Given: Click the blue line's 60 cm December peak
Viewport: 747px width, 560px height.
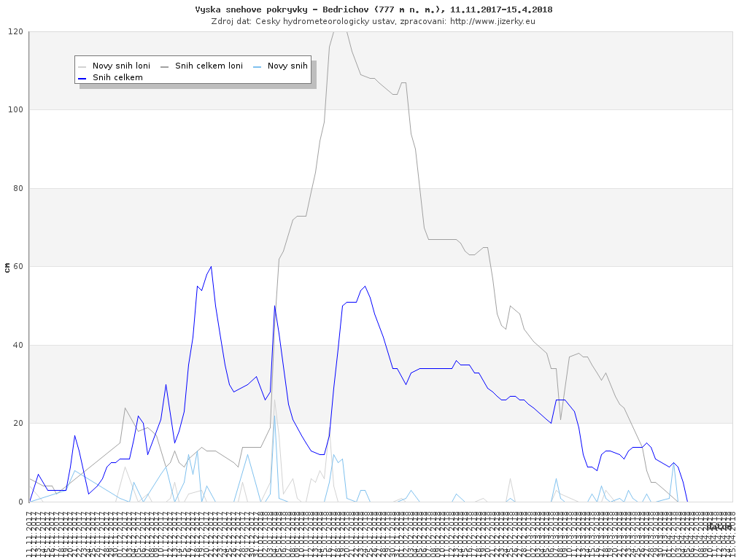Looking at the screenshot, I should click(x=211, y=267).
